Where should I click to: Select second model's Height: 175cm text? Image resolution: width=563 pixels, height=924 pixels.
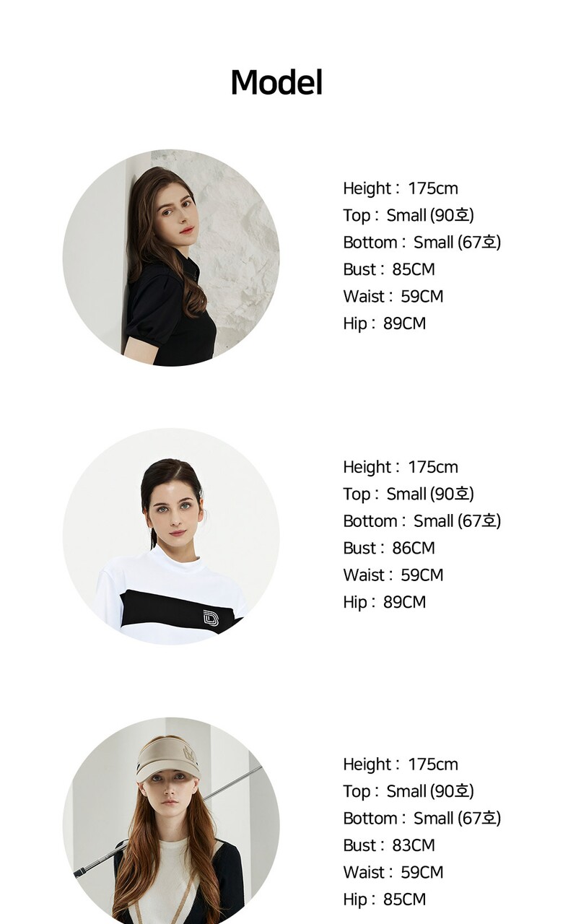[401, 467]
